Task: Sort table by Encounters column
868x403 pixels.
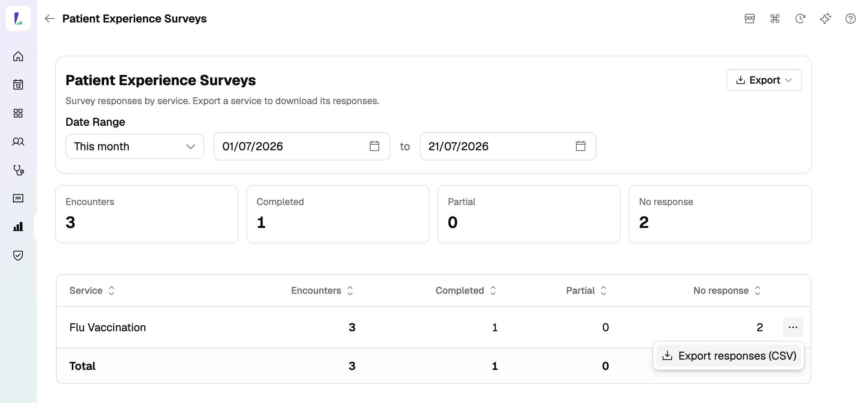Action: 322,291
